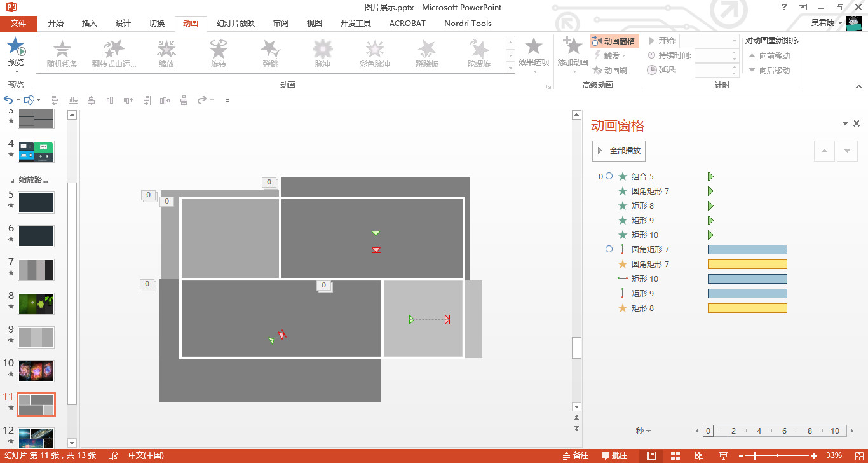
Task: Toggle the 动画窗格 animation pane button
Action: [614, 41]
